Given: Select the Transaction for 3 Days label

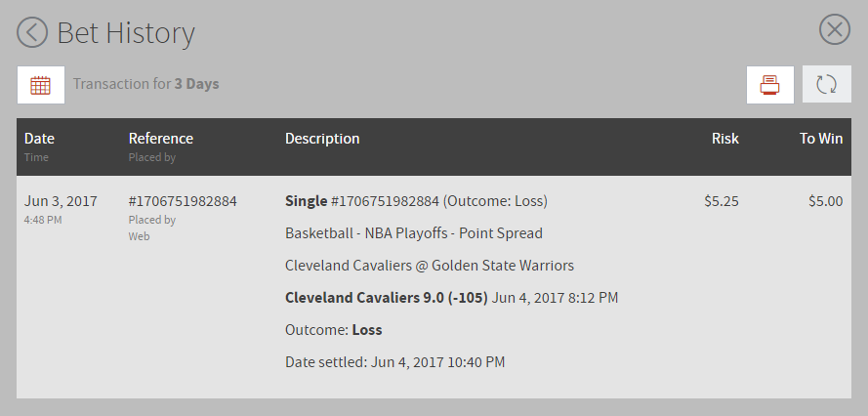Looking at the screenshot, I should [x=146, y=84].
